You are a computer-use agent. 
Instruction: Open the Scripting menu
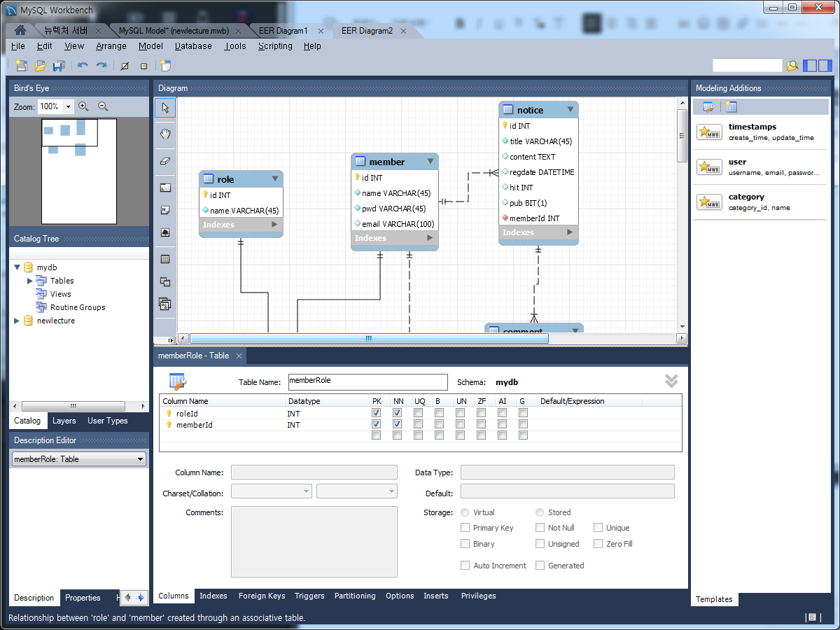[x=275, y=46]
